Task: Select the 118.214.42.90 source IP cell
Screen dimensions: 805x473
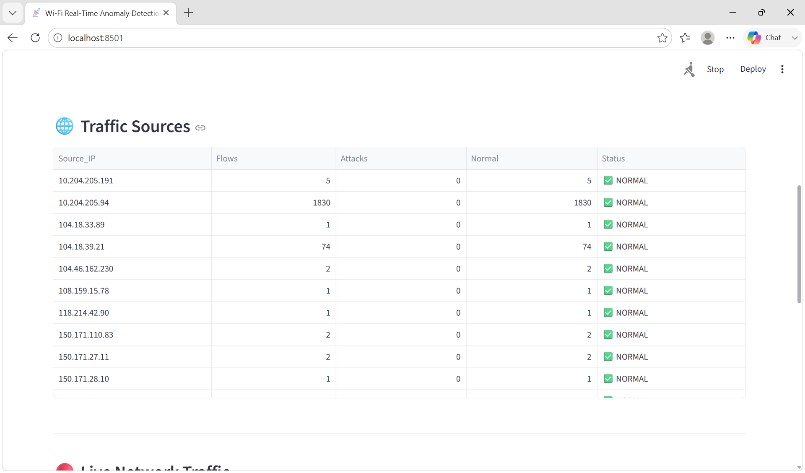Action: point(132,313)
